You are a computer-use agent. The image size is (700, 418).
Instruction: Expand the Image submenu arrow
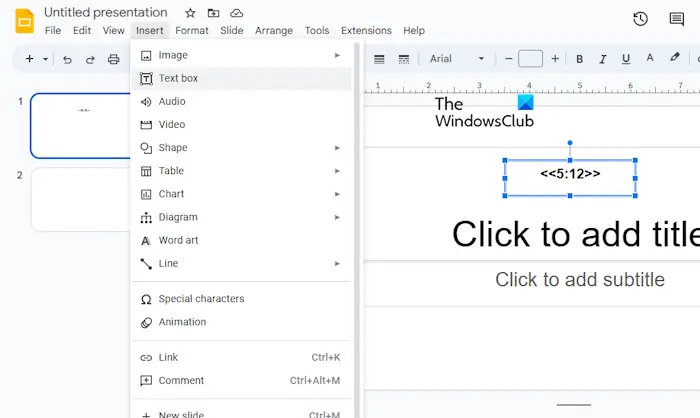point(338,55)
